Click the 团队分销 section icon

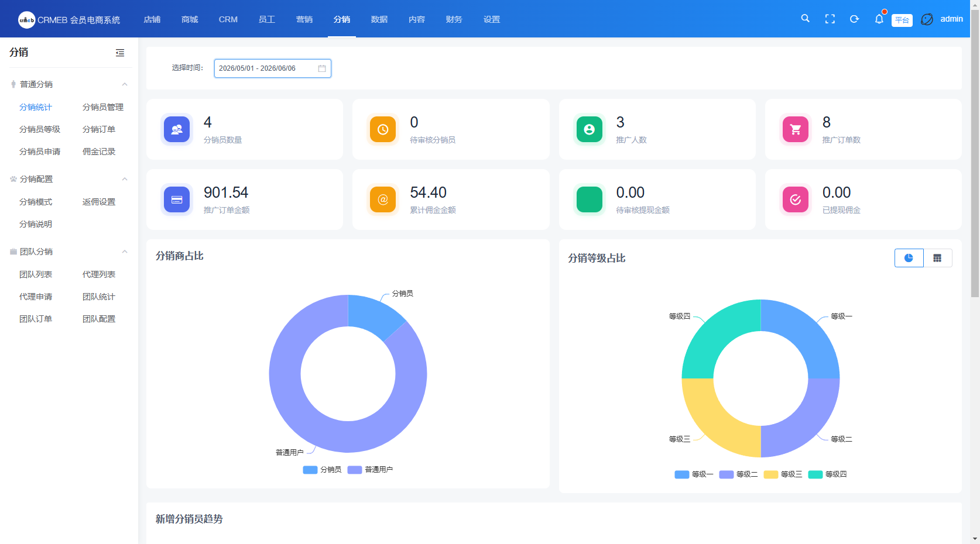pos(13,252)
